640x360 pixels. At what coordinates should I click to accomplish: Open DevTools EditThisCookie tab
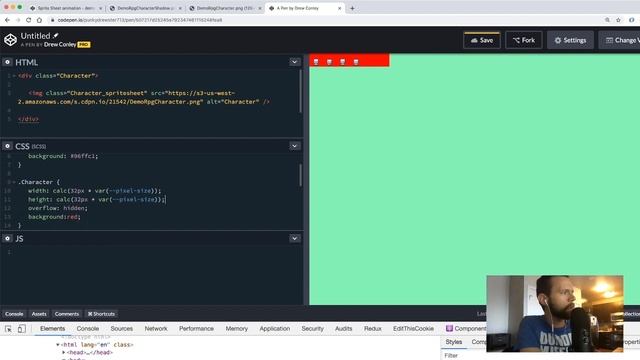click(413, 329)
